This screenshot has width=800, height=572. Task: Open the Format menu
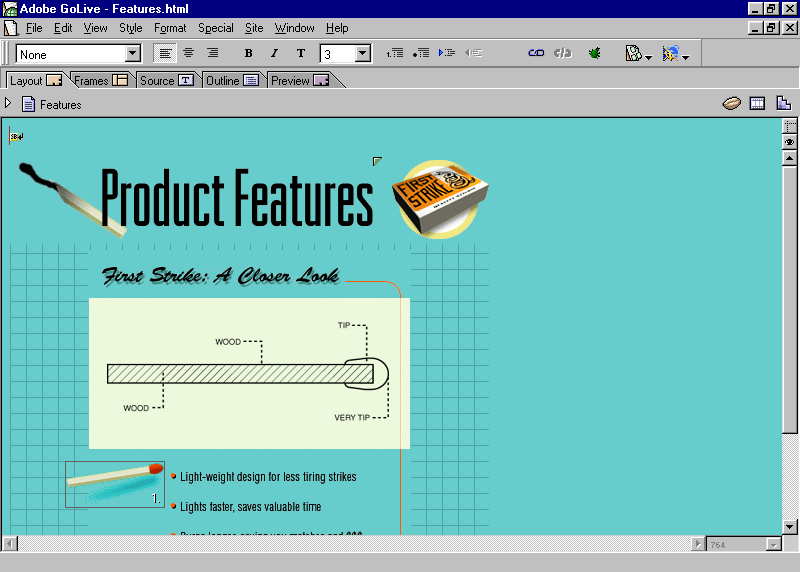(x=170, y=28)
